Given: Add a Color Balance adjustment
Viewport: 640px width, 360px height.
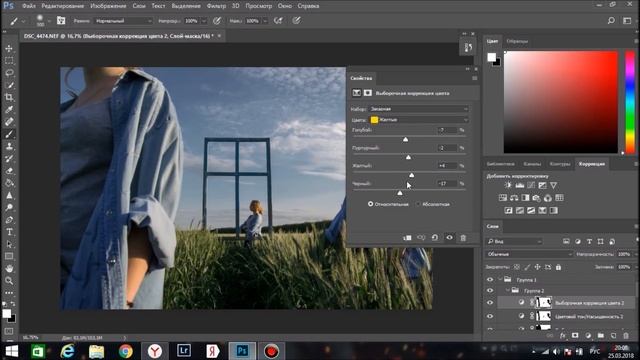Looking at the screenshot, I should (514, 198).
